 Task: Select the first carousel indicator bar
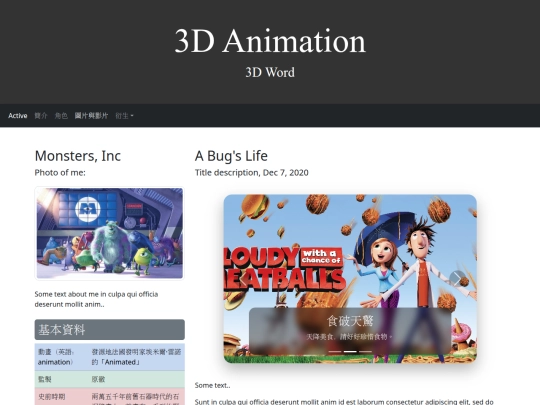click(335, 352)
